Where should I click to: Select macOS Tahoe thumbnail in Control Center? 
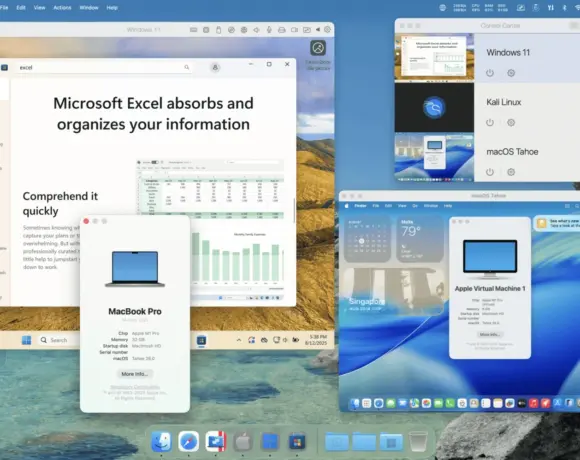434,157
